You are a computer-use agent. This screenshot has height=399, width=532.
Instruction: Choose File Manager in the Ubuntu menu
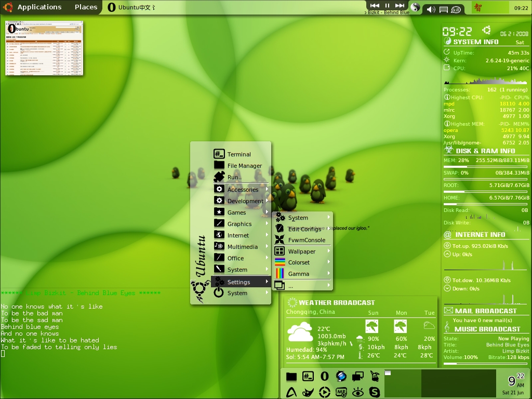[x=241, y=166]
